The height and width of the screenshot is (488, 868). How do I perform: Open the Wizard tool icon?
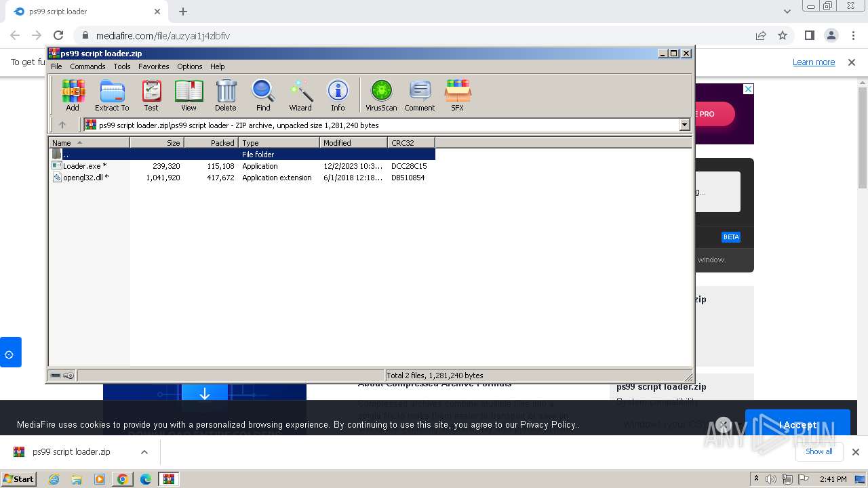pyautogui.click(x=300, y=95)
